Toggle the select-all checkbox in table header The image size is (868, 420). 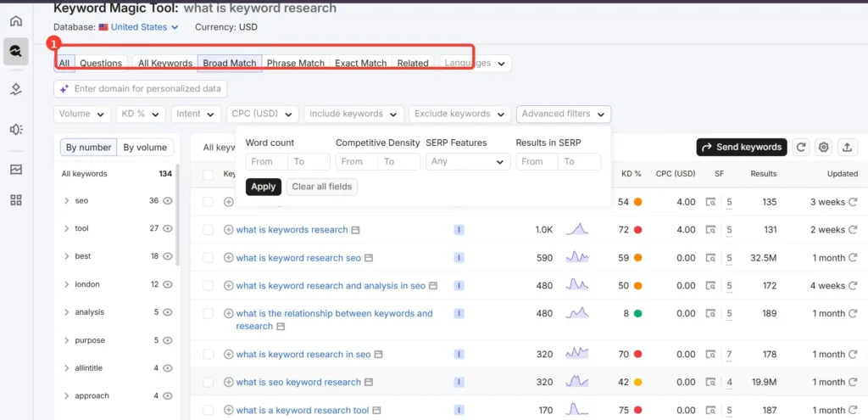coord(209,175)
